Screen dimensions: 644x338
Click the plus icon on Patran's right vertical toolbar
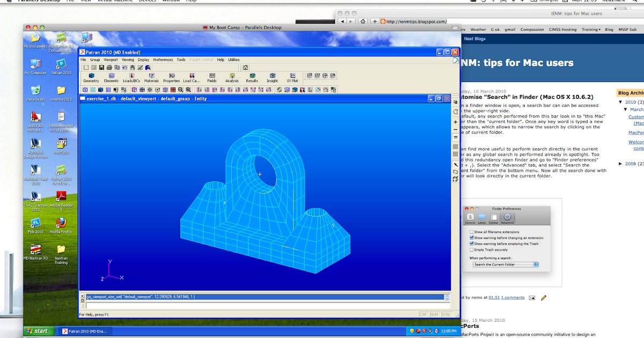click(456, 122)
